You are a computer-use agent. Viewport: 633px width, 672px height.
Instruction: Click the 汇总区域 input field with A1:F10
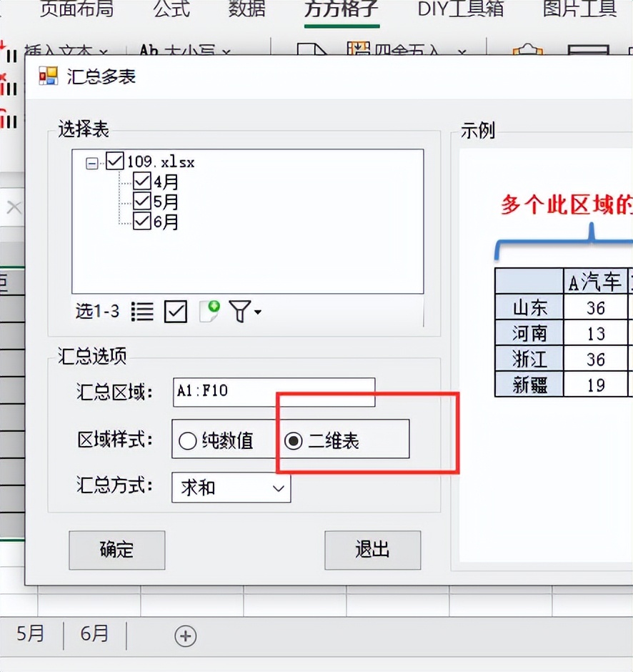(x=274, y=392)
